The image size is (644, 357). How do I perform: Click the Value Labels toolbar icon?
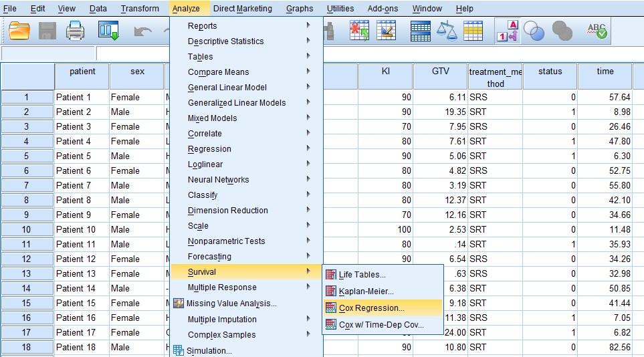click(508, 31)
